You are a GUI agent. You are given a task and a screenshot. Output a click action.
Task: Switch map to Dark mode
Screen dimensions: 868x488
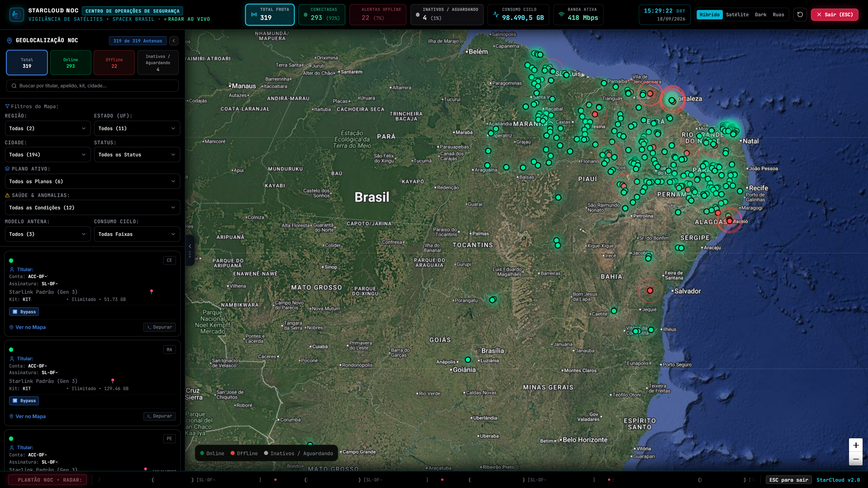pos(760,14)
